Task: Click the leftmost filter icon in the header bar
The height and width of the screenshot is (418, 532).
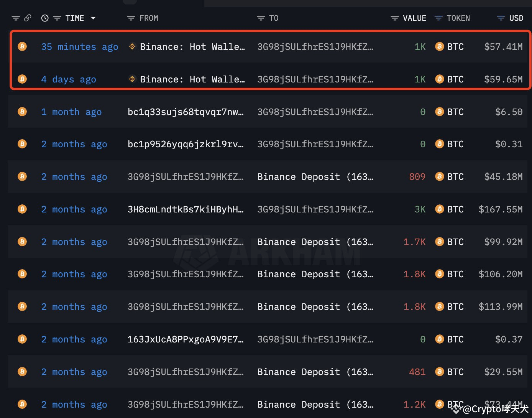Action: (x=15, y=18)
